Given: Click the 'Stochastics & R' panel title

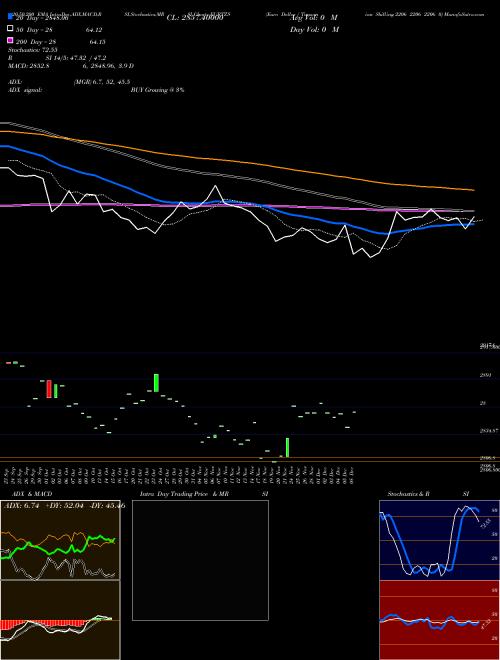Looking at the screenshot, I should 409,494.
